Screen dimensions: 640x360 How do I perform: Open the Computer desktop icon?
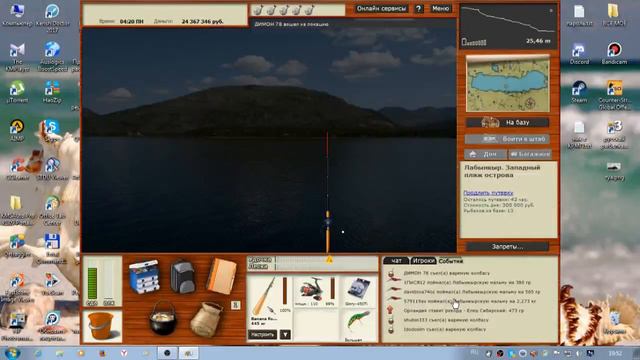tap(17, 15)
